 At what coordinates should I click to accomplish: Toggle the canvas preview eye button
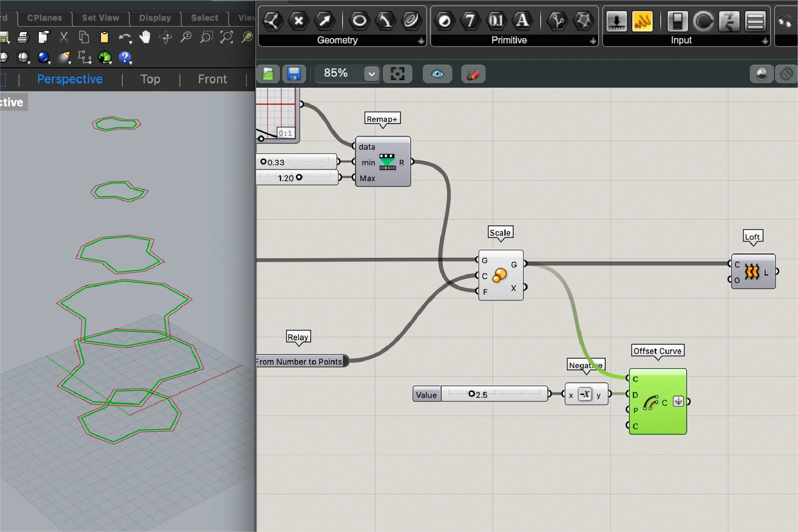(437, 74)
